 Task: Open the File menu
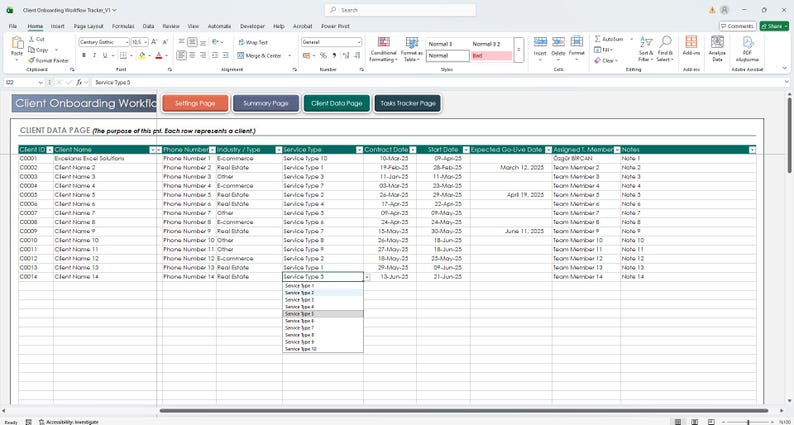tap(13, 26)
